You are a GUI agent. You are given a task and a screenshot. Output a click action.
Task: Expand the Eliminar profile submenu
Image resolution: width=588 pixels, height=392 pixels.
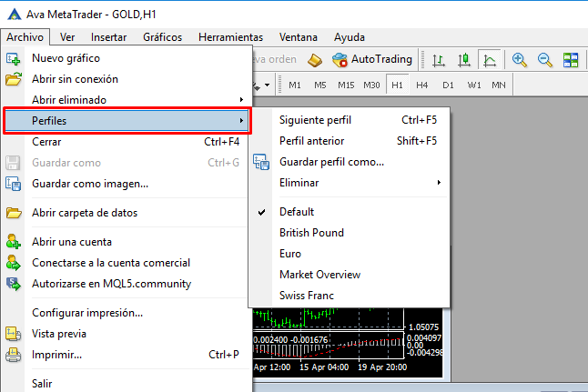[360, 183]
